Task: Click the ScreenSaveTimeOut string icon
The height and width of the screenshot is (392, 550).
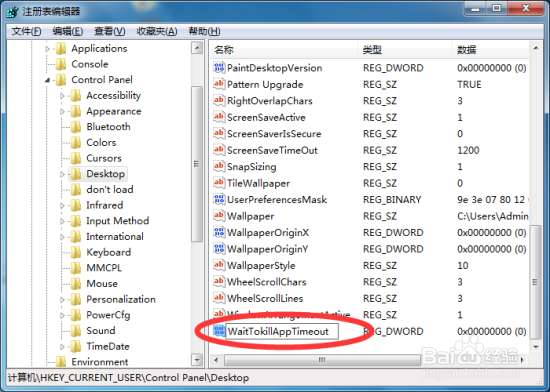Action: click(219, 150)
